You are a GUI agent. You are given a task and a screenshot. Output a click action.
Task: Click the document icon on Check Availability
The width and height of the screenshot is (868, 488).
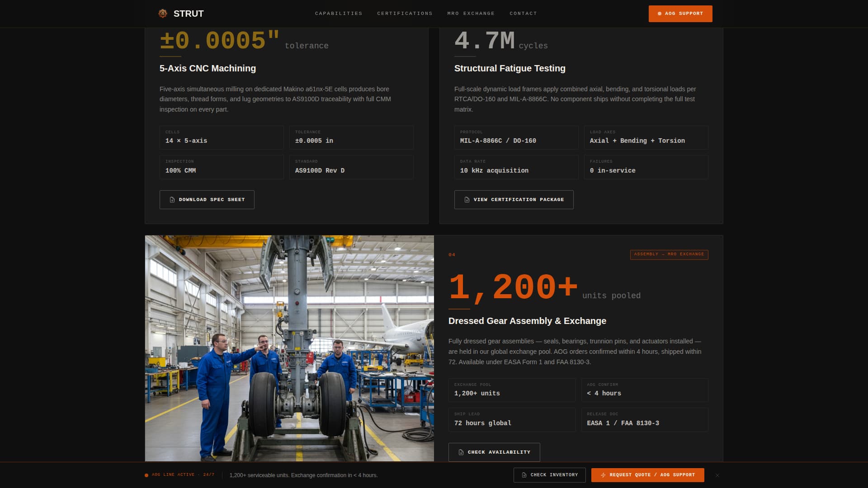(461, 452)
